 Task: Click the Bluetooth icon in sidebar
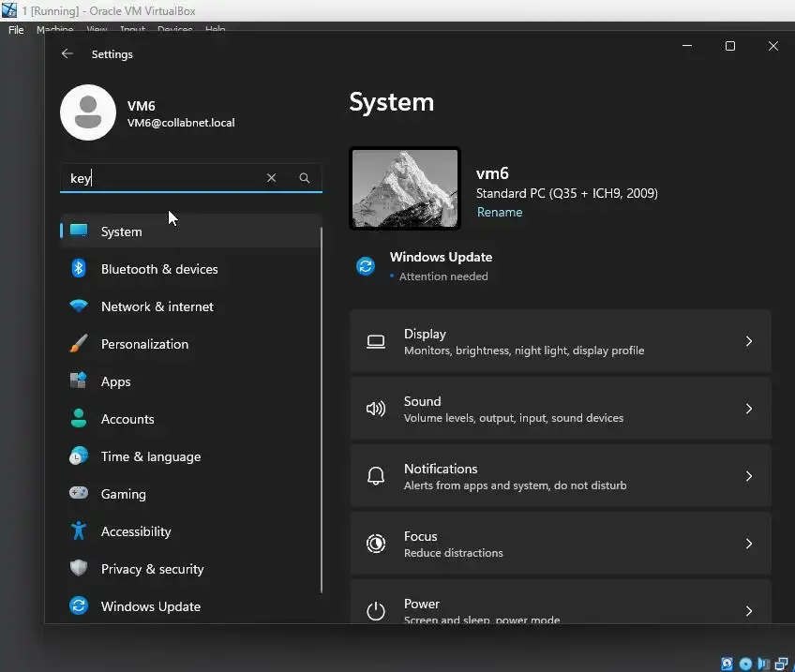(x=79, y=268)
